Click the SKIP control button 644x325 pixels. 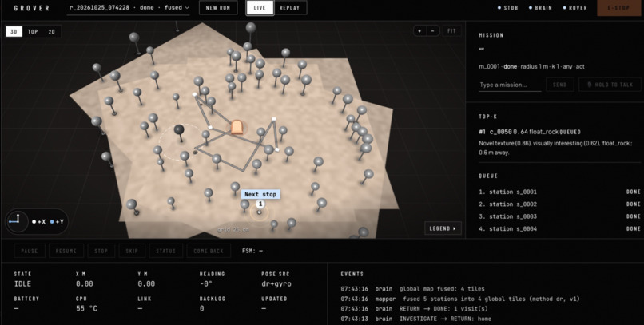pyautogui.click(x=132, y=251)
